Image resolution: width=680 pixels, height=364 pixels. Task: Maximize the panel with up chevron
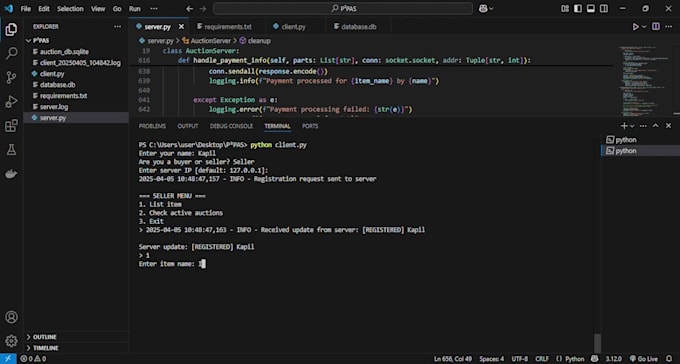tap(656, 126)
